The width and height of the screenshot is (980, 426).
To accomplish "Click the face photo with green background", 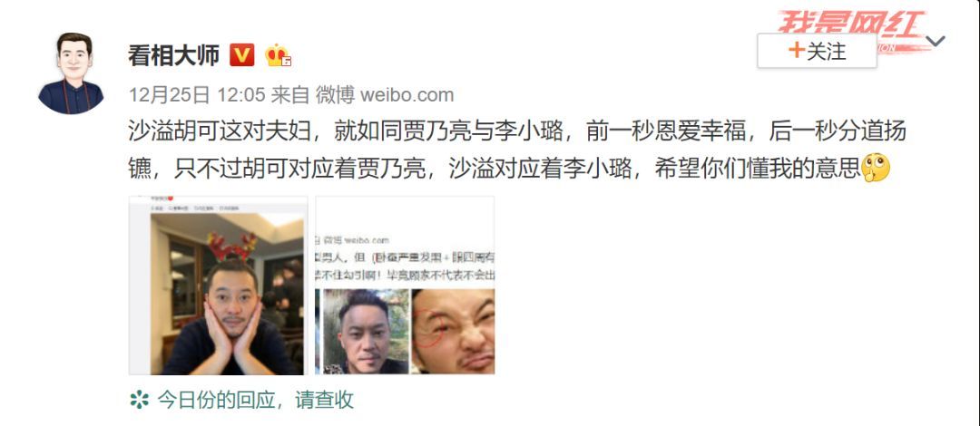I will (366, 331).
